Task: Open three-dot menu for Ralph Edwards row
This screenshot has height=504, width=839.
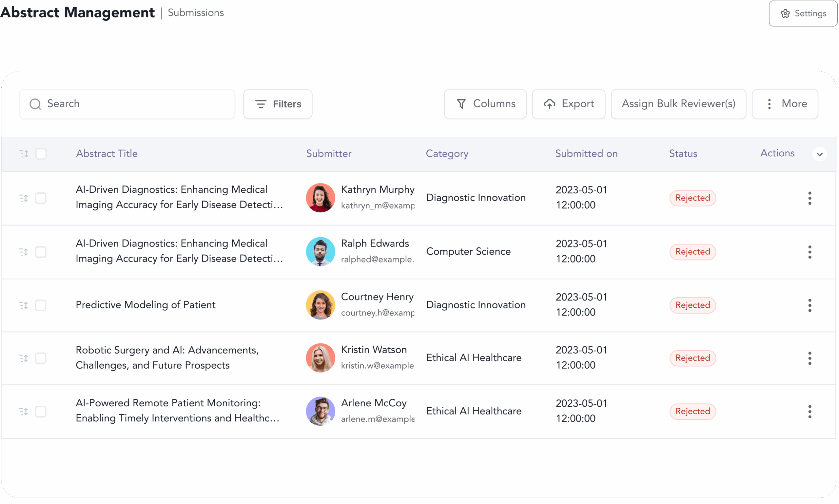Action: 810,252
